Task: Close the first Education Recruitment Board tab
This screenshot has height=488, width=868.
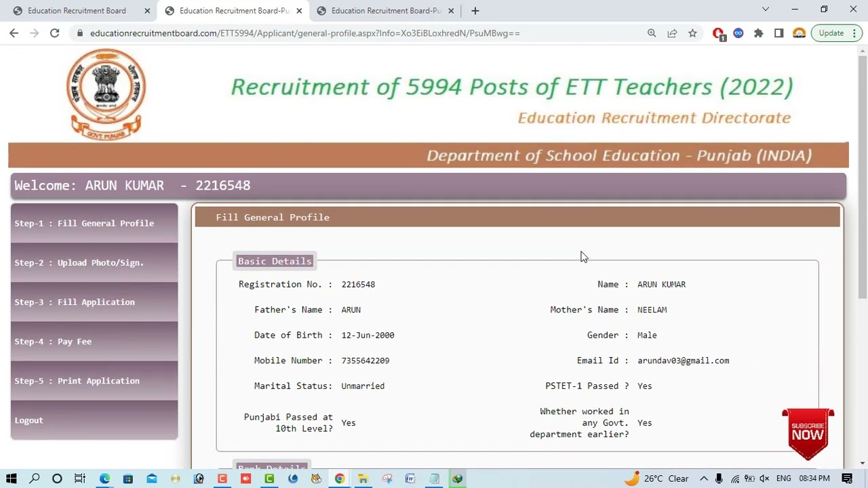Action: pos(147,11)
